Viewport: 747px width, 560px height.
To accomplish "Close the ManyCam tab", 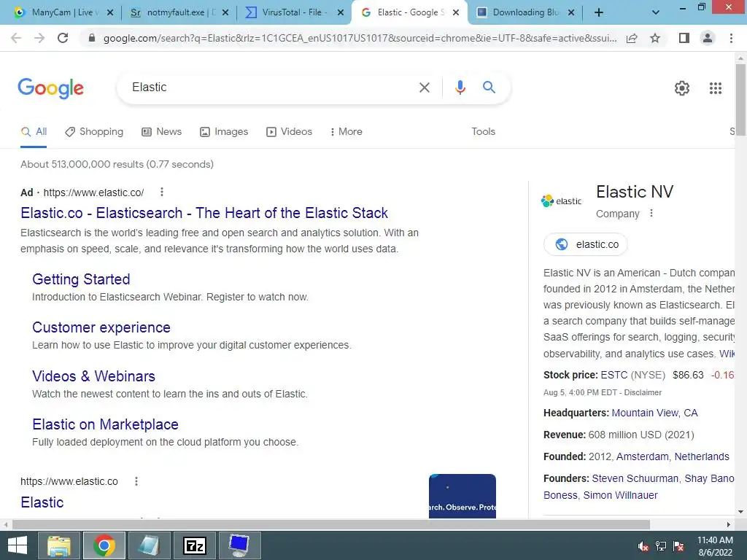I will (110, 12).
